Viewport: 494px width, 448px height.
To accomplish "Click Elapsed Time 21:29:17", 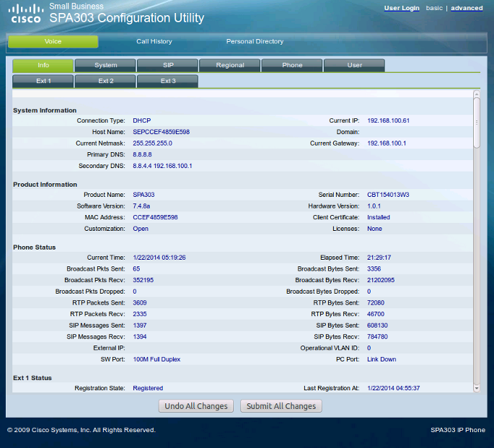I will tap(379, 258).
